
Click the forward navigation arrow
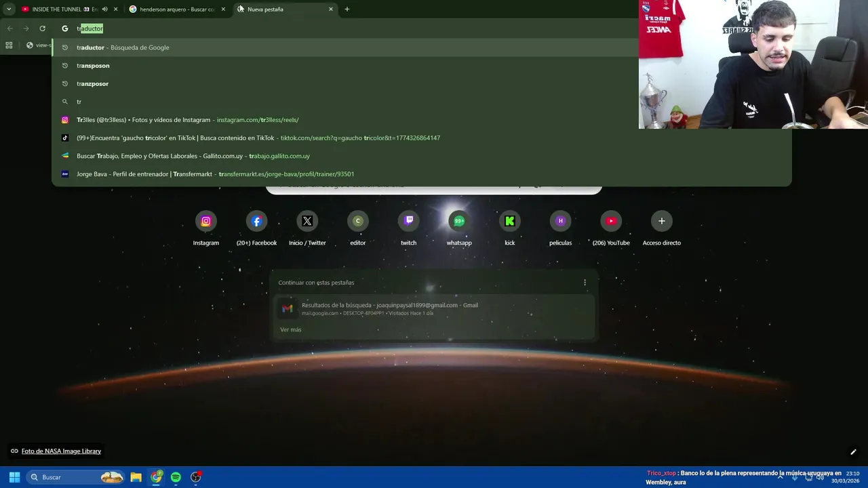point(26,28)
